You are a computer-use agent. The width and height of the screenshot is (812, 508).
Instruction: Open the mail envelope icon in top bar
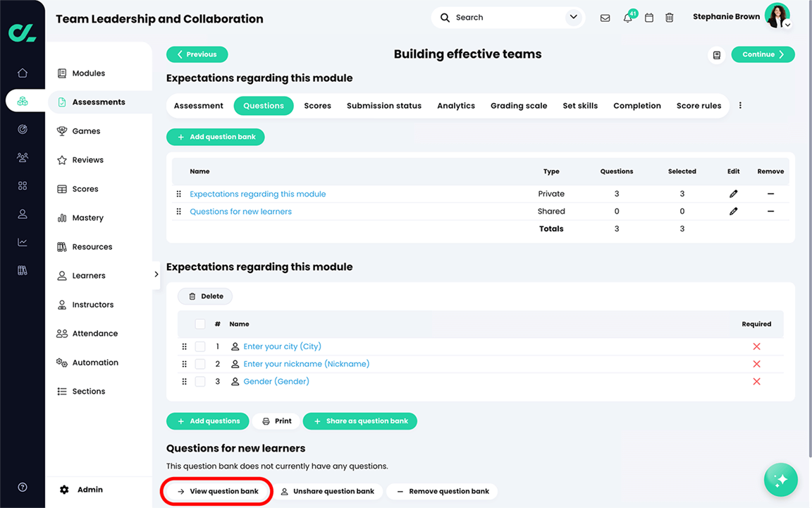tap(605, 17)
